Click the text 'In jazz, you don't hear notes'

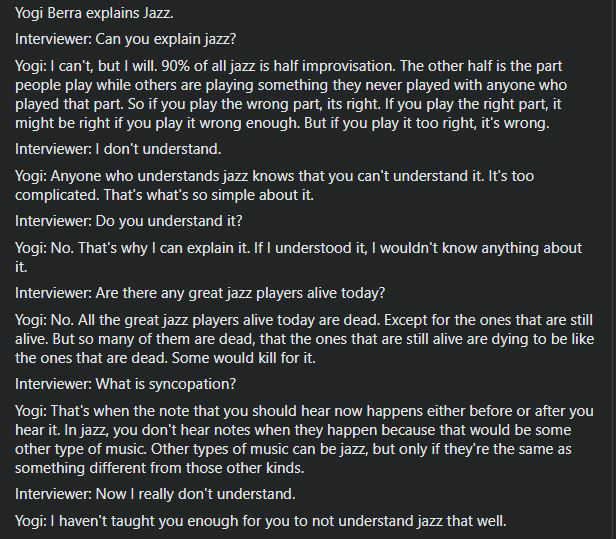157,430
